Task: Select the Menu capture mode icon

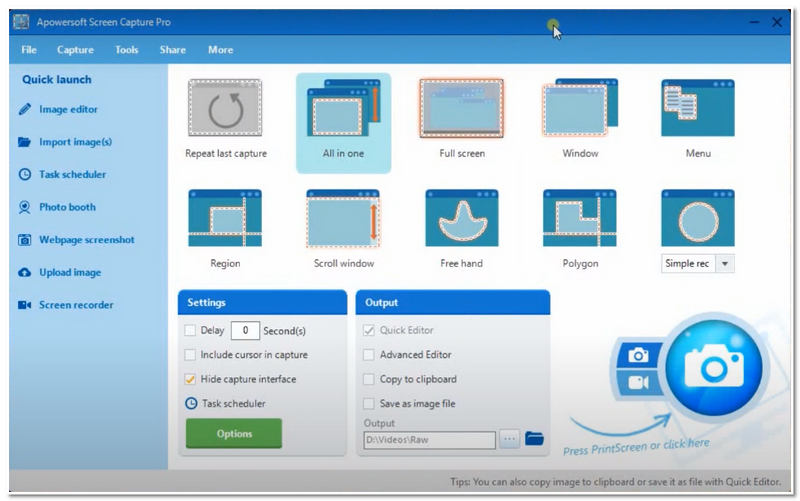Action: (x=698, y=108)
